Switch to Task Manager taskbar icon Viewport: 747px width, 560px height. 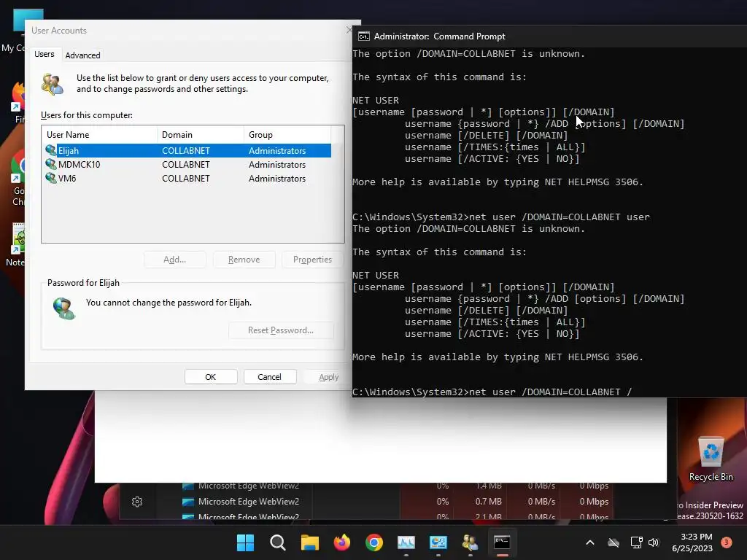tap(406, 542)
